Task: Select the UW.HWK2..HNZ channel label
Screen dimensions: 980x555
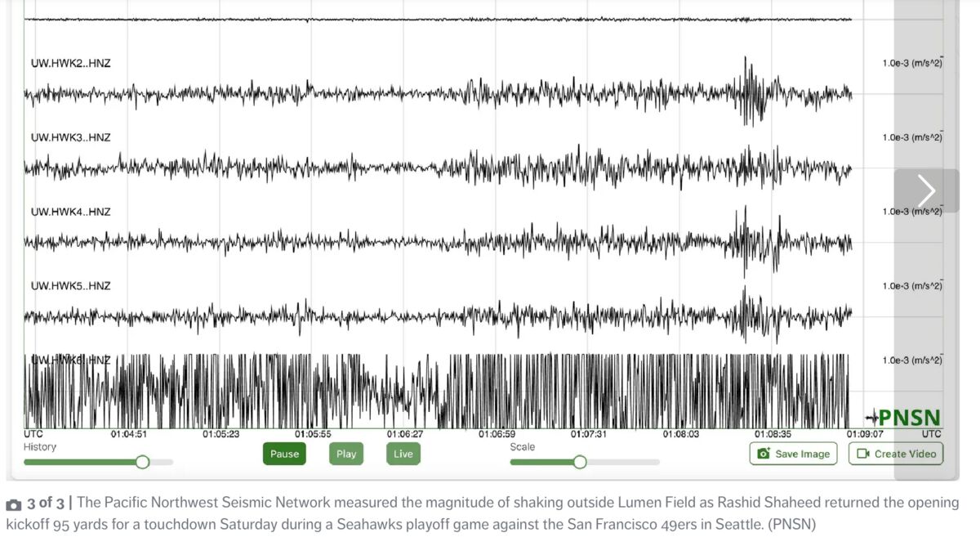Action: pos(70,63)
